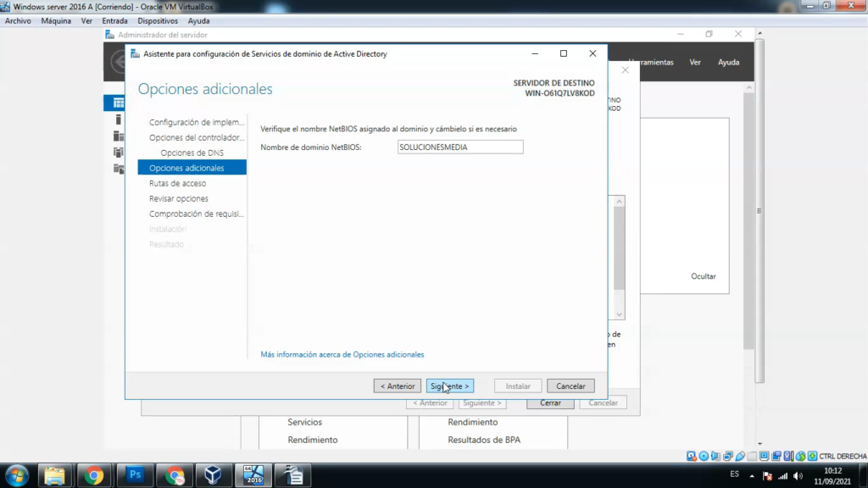Launch Photoshop from the taskbar
868x488 pixels.
point(135,474)
